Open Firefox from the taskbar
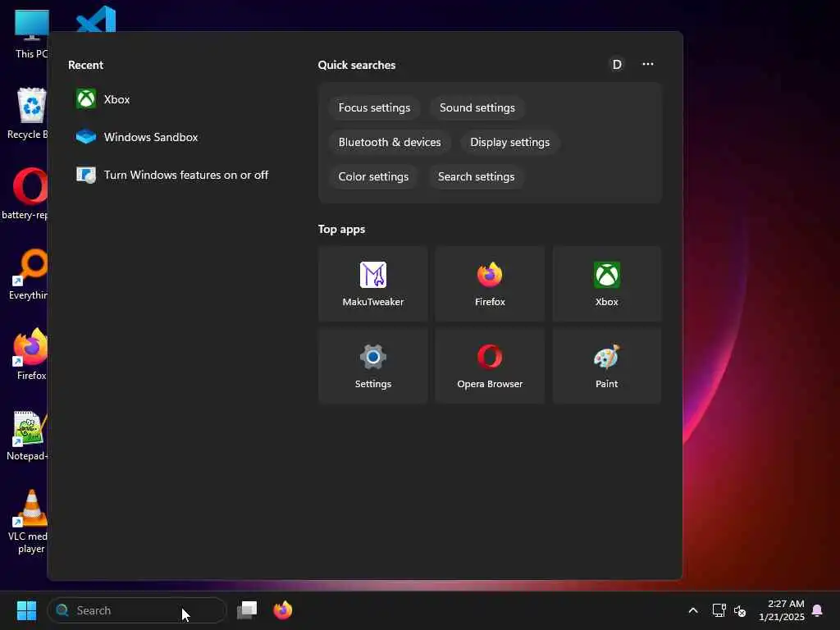The image size is (840, 630). click(x=283, y=610)
